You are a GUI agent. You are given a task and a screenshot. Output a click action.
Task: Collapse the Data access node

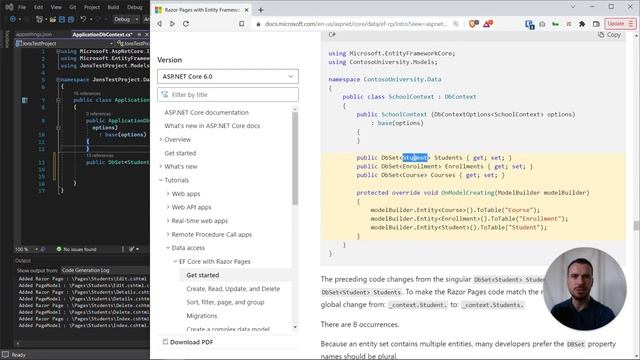tap(168, 248)
